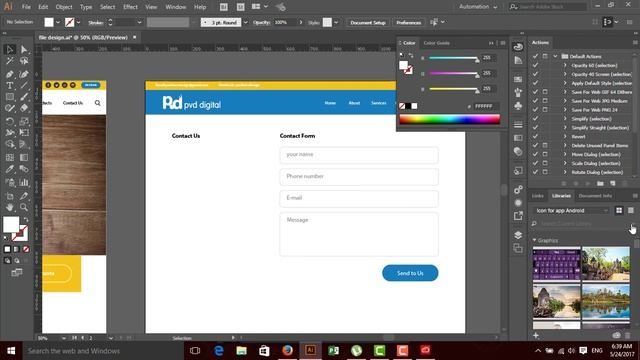Open the Effect menu
This screenshot has width=640, height=360.
click(130, 7)
